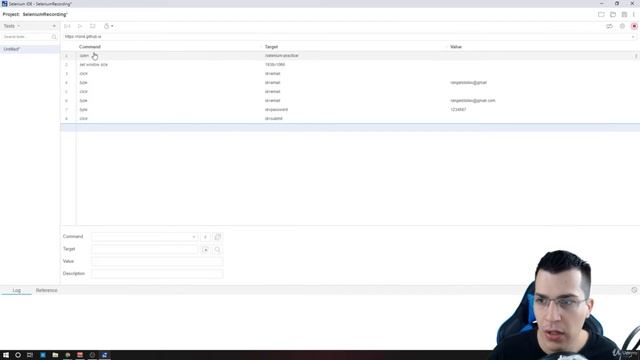Click the Target column header
The width and height of the screenshot is (640, 360).
(271, 47)
